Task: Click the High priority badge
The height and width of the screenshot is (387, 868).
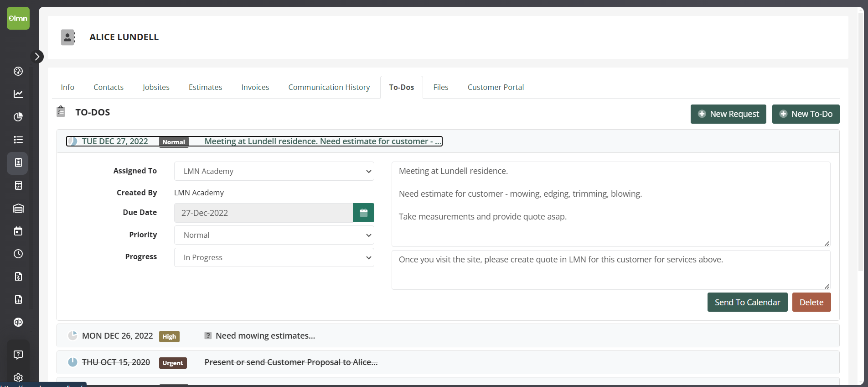Action: click(x=169, y=336)
